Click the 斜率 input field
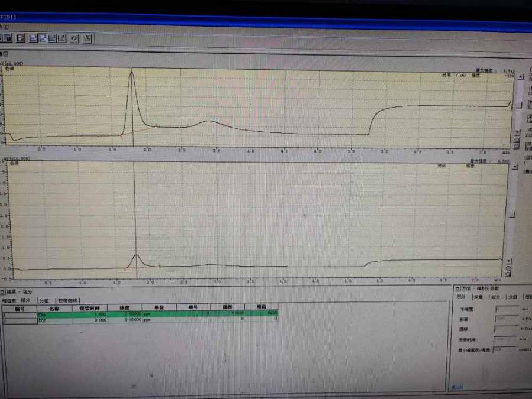This screenshot has width=532, height=399. pos(507,319)
